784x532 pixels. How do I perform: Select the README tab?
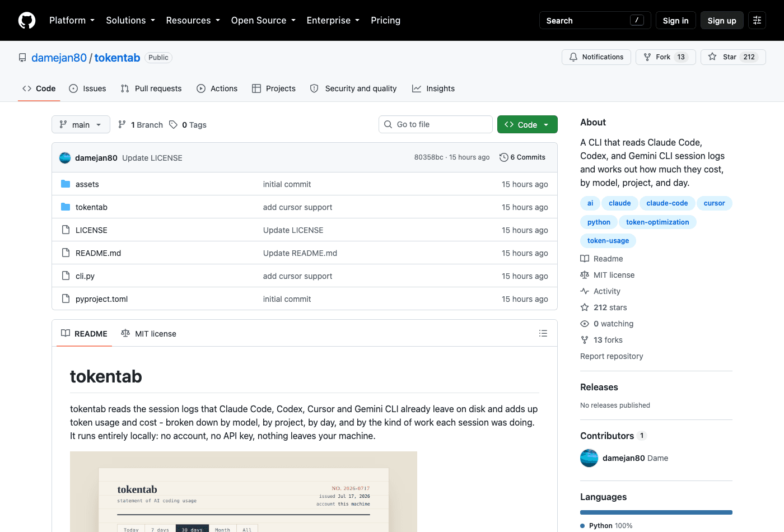coord(84,333)
